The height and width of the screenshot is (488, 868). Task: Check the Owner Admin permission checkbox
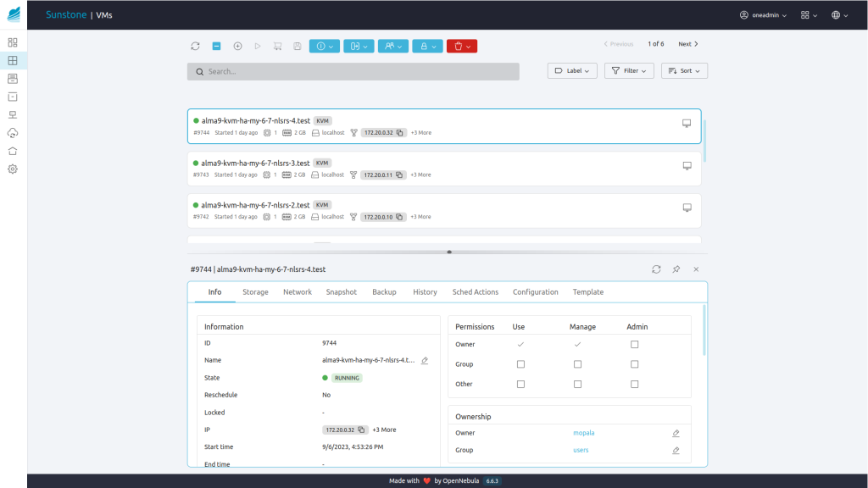(634, 344)
